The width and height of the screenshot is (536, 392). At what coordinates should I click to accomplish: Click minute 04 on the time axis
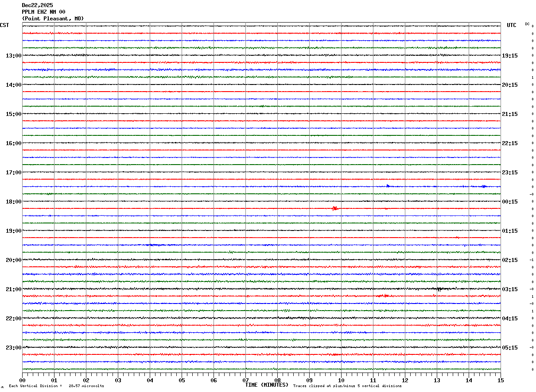click(x=150, y=380)
